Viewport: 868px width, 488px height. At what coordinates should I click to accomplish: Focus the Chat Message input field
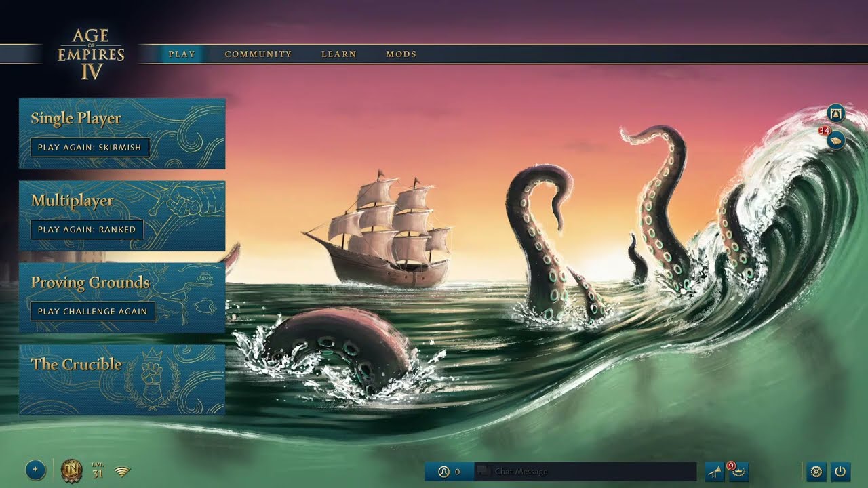[586, 472]
